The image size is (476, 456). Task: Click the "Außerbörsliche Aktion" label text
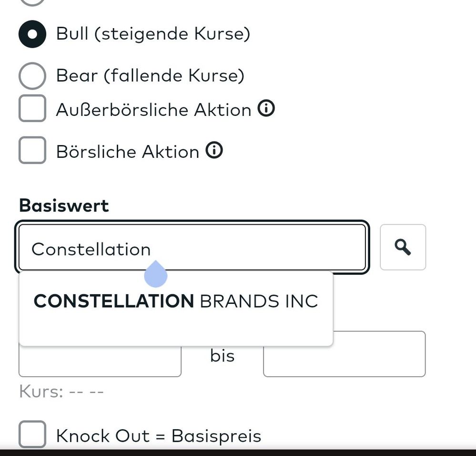point(153,110)
